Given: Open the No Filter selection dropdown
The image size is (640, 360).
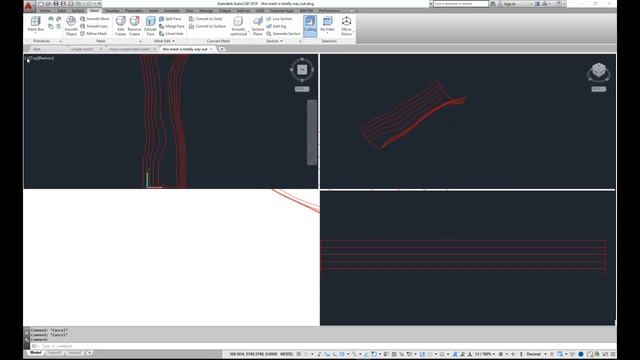Looking at the screenshot, I should tap(327, 26).
